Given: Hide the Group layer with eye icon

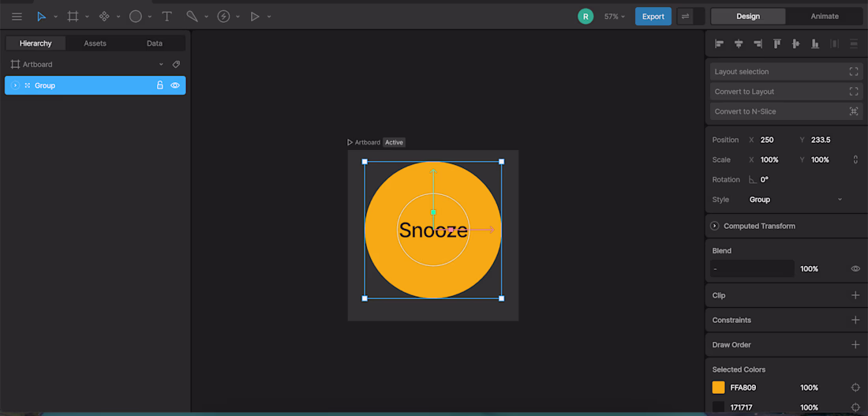Looking at the screenshot, I should (175, 85).
